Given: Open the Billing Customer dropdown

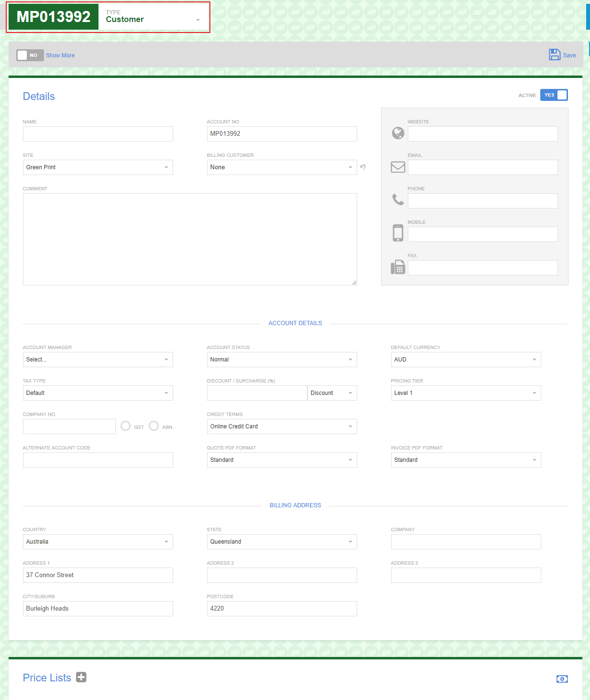Looking at the screenshot, I should [x=282, y=167].
